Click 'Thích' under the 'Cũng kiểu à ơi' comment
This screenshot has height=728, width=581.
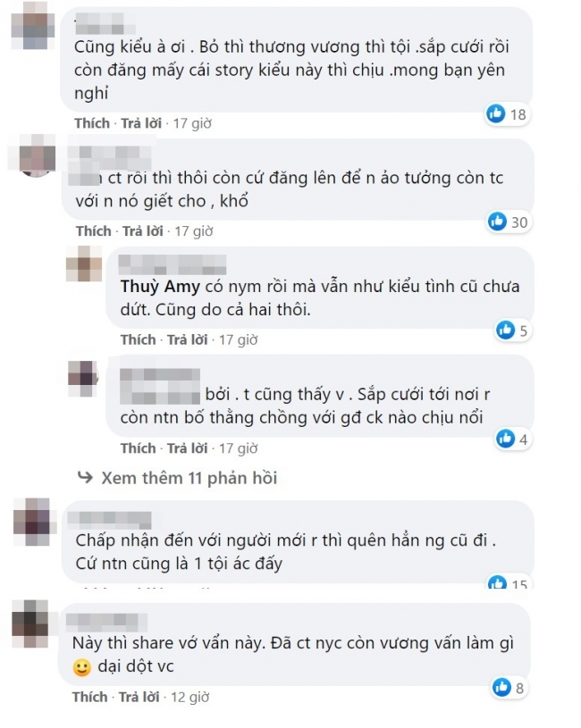click(92, 123)
